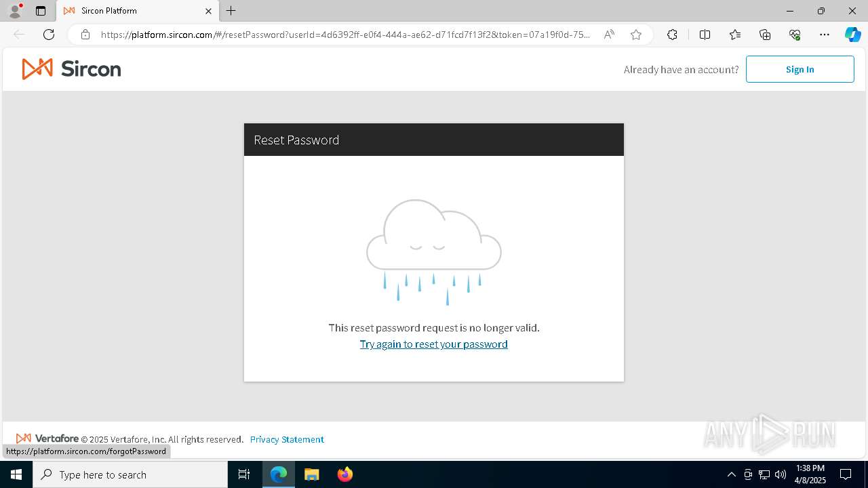
Task: Click the Sircon logo in header
Action: click(x=71, y=69)
